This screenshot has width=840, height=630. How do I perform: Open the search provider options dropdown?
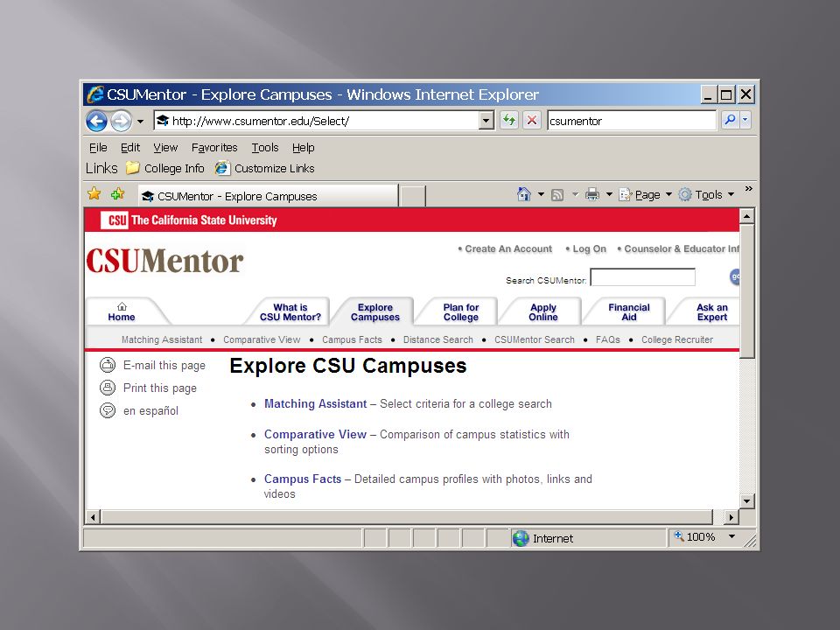745,120
